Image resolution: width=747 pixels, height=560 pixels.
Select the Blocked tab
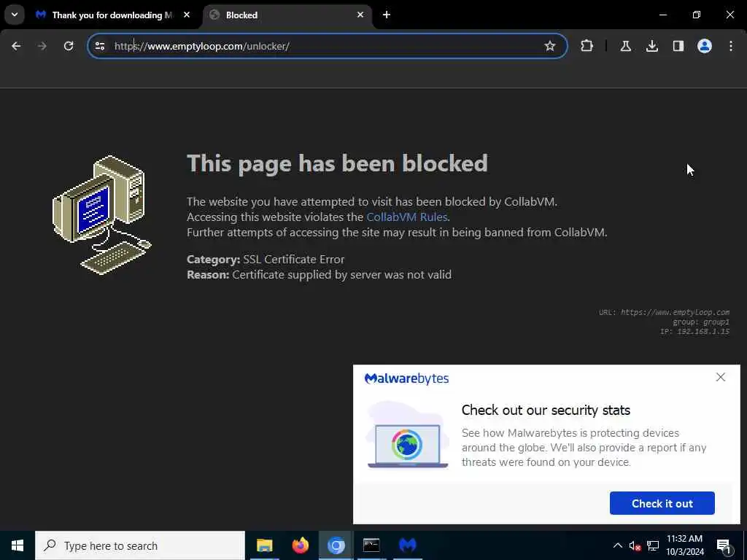(287, 15)
